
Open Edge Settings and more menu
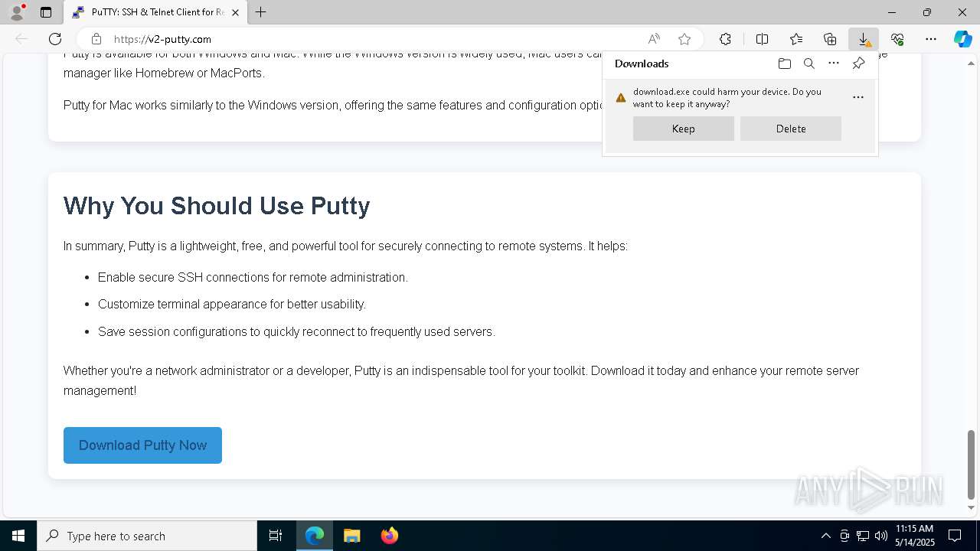tap(931, 39)
